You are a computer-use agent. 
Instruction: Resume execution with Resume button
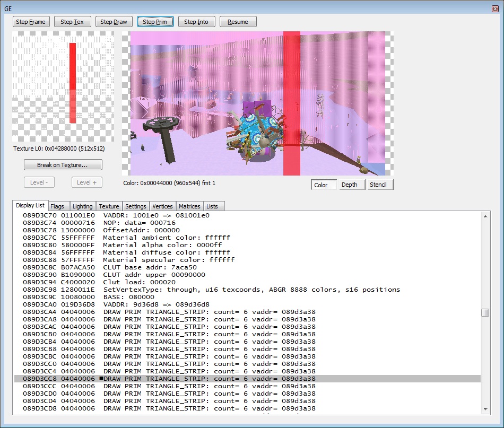[238, 22]
